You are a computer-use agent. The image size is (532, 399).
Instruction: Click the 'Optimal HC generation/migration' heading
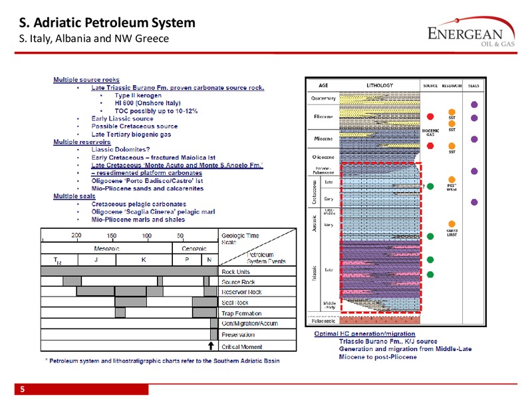coord(364,334)
